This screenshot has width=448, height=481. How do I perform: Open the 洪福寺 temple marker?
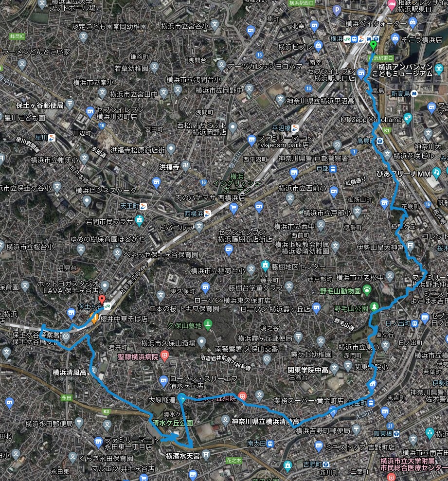[185, 166]
